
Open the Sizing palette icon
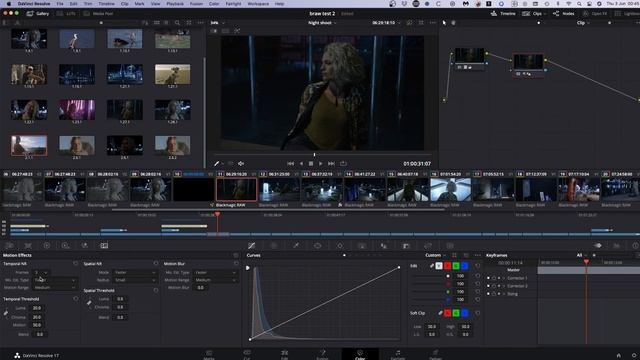coord(428,245)
